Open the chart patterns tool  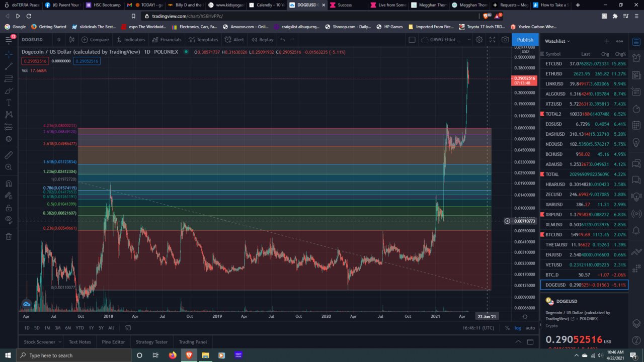pyautogui.click(x=8, y=114)
